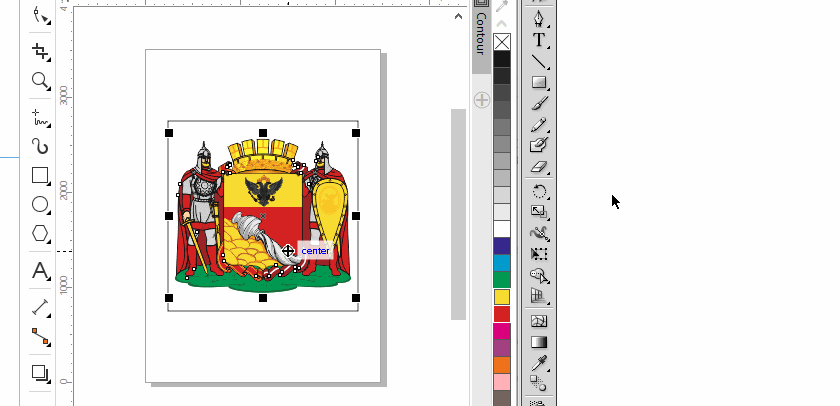
Task: Choose the Parallel Dimension tool
Action: click(40, 307)
